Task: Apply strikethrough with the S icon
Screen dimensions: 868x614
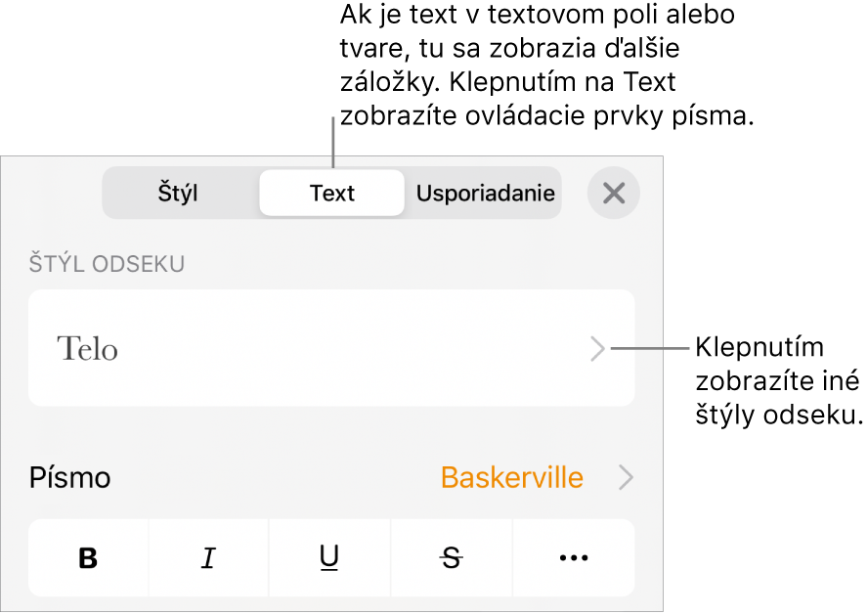Action: 451,557
